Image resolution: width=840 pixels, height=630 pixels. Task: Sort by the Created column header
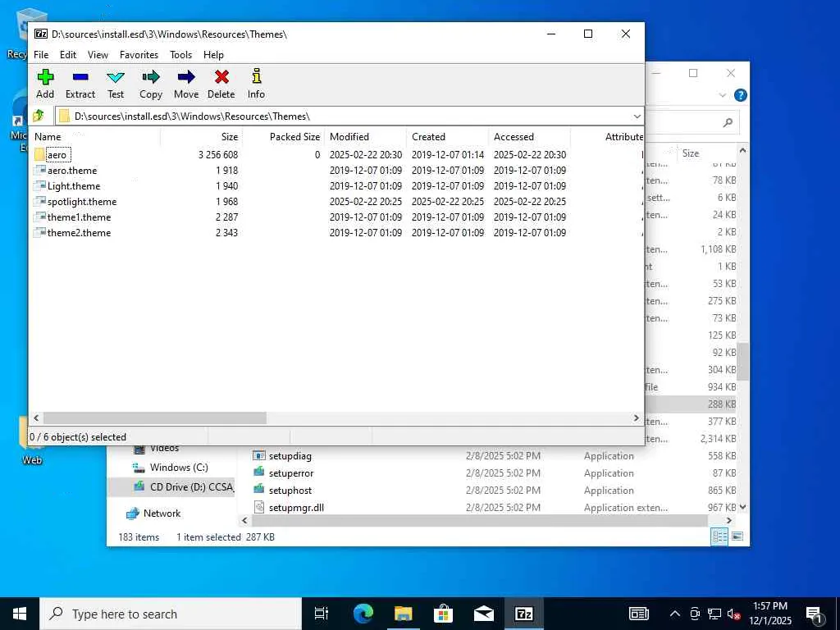click(x=447, y=137)
